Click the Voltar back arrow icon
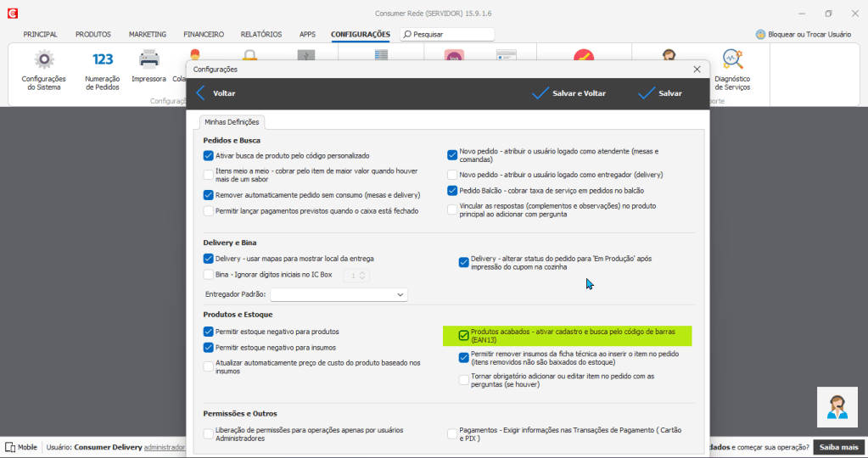 [x=201, y=93]
